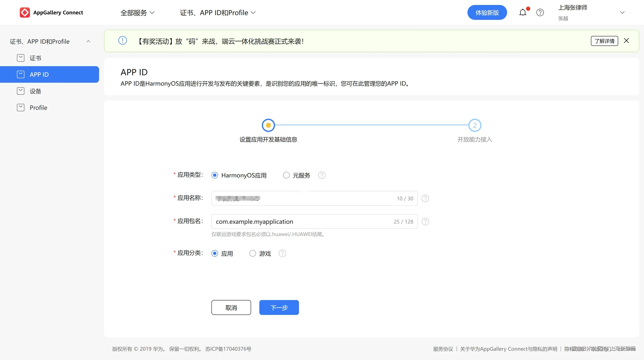644x360 pixels.
Task: Click into the 应用包名 input field
Action: (300, 221)
